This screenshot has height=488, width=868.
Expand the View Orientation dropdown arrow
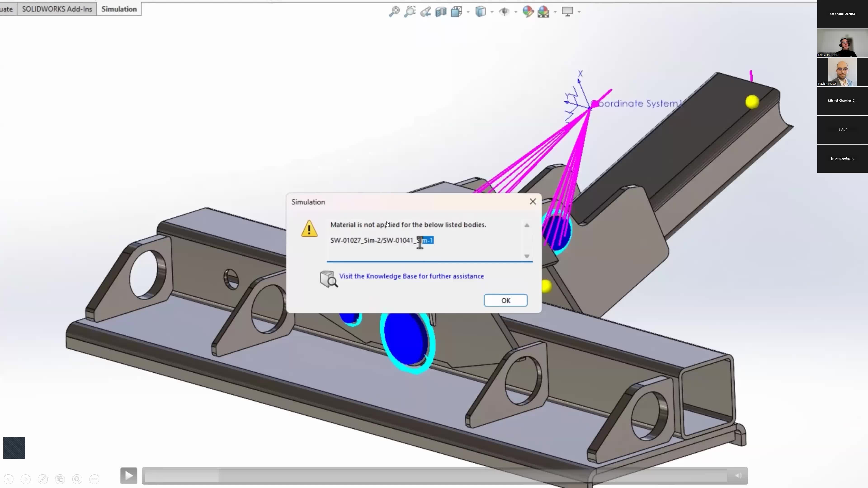point(468,12)
